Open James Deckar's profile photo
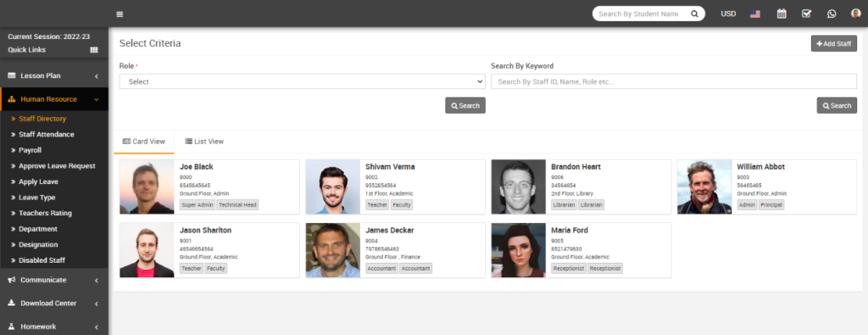 [x=332, y=250]
